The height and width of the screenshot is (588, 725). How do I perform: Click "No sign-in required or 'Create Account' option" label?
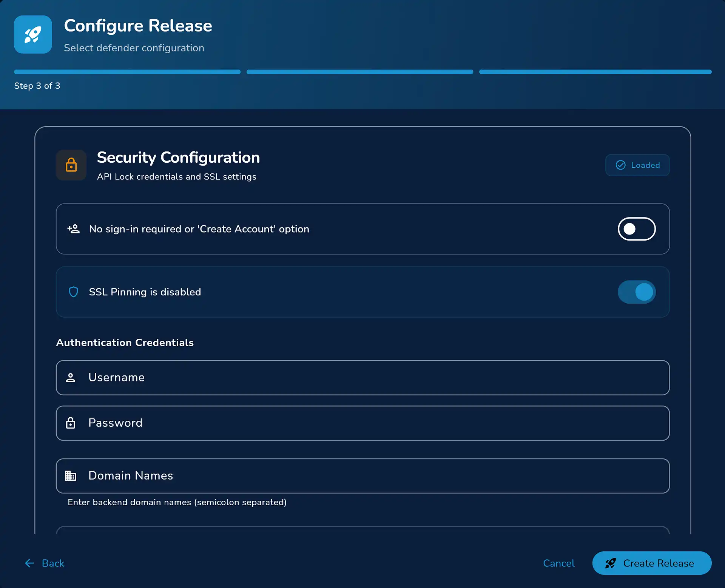199,229
